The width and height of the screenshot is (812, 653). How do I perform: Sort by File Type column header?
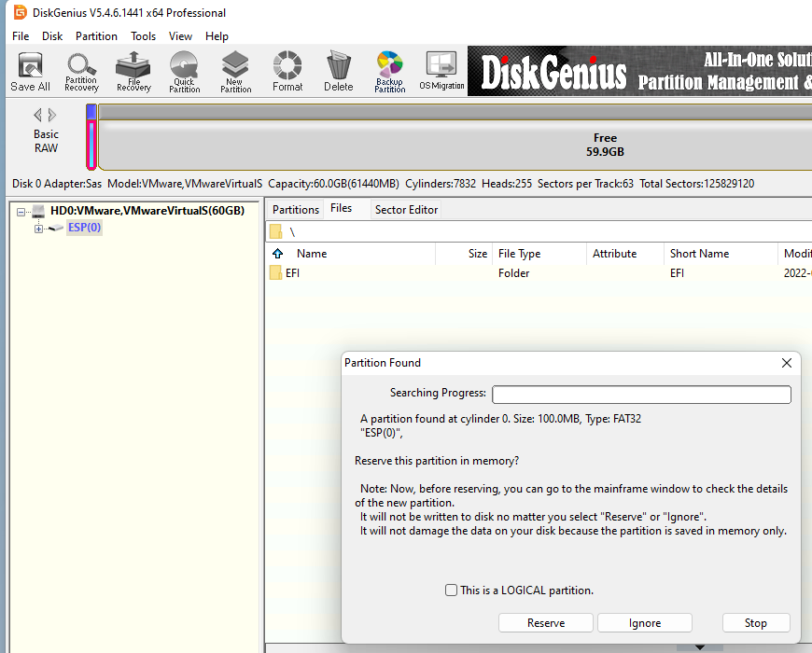(x=539, y=254)
